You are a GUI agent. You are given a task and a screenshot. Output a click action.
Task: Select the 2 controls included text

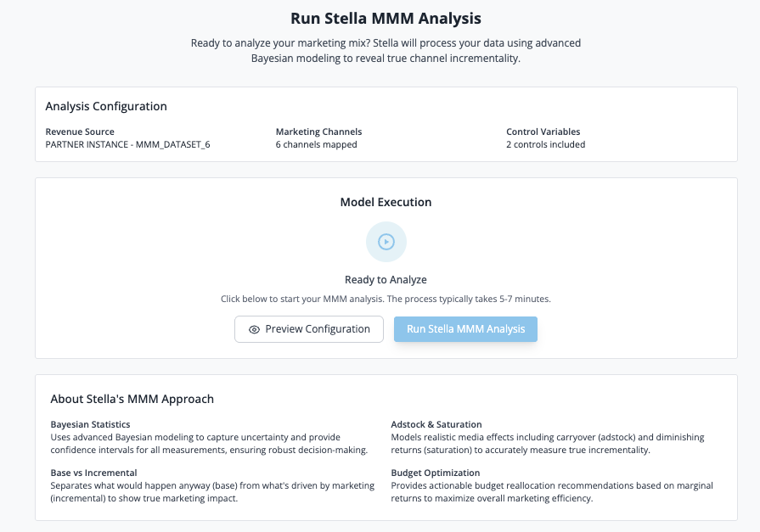(545, 144)
